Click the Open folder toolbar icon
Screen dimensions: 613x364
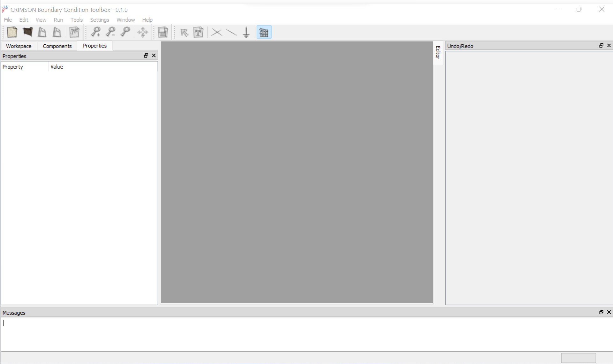27,32
